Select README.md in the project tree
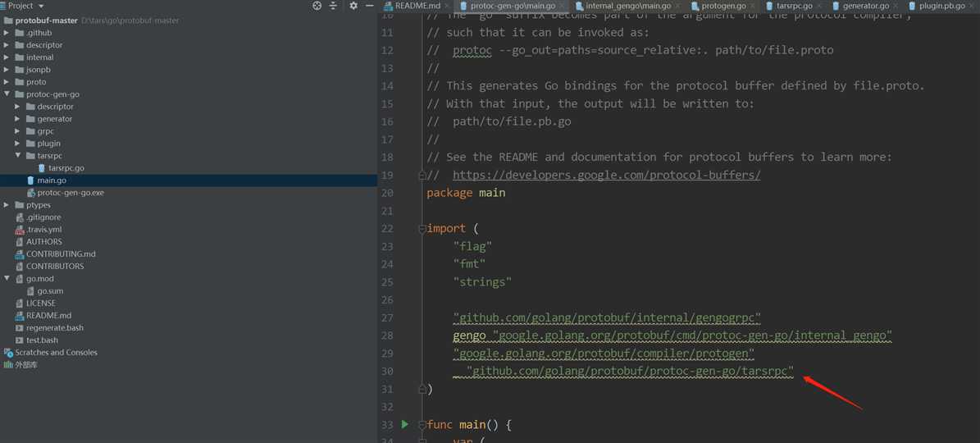This screenshot has height=443, width=980. tap(48, 316)
